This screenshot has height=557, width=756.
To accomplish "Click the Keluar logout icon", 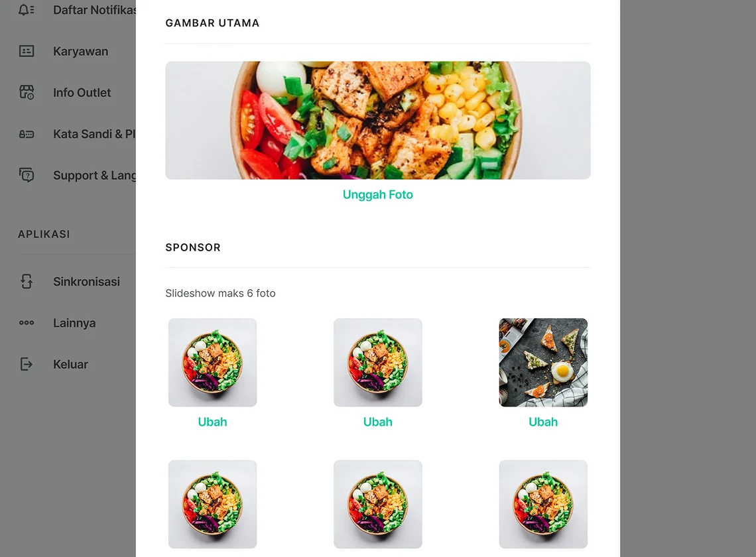I will [x=26, y=364].
